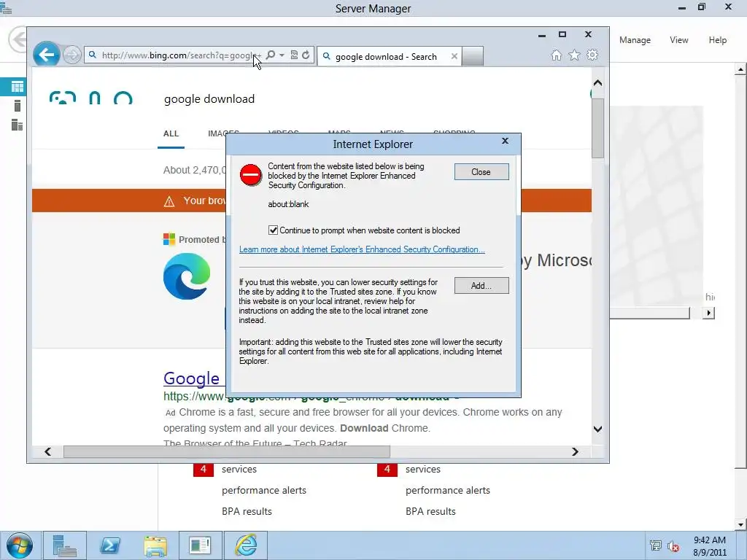The width and height of the screenshot is (747, 560).
Task: Click the 'about:blank' blocked site text
Action: [288, 204]
